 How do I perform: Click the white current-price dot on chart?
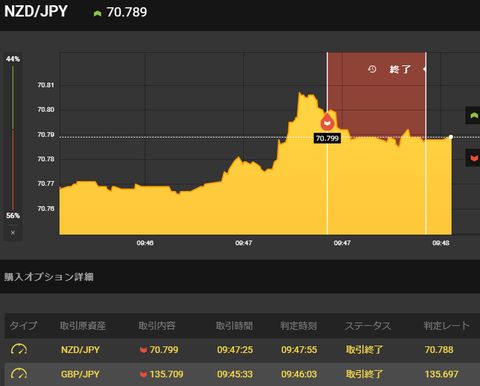(x=451, y=137)
